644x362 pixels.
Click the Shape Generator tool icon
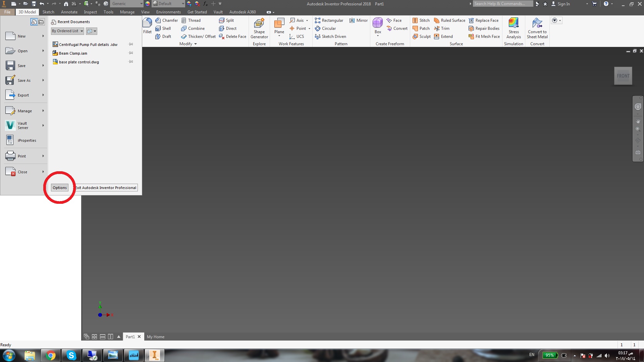pos(259,24)
